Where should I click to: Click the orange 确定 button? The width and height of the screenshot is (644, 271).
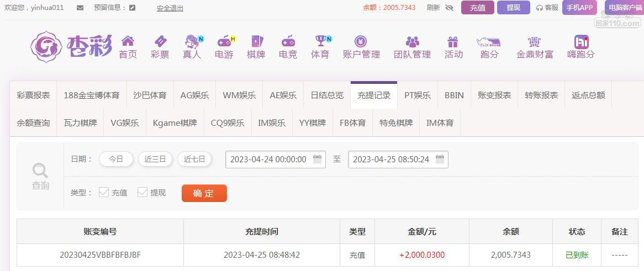tap(204, 193)
